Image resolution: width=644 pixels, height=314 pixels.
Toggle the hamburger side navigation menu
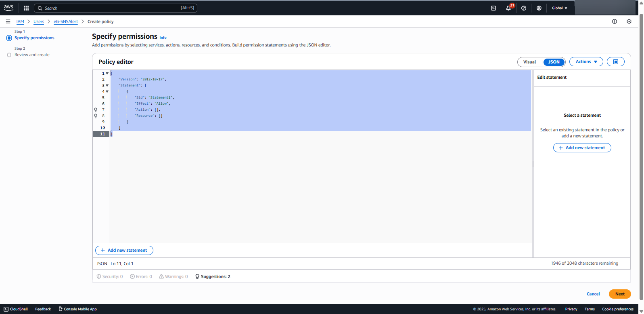8,21
